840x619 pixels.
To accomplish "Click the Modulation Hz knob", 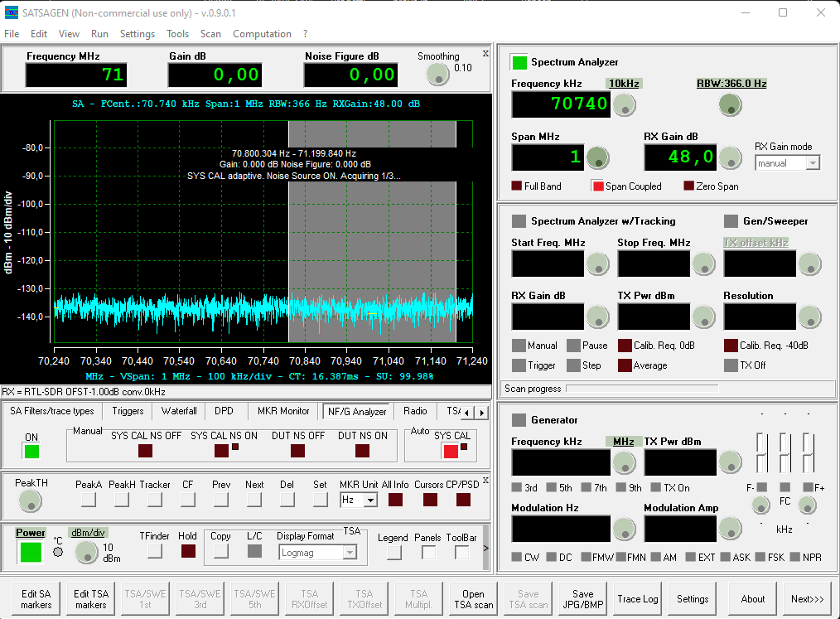I will coord(624,529).
